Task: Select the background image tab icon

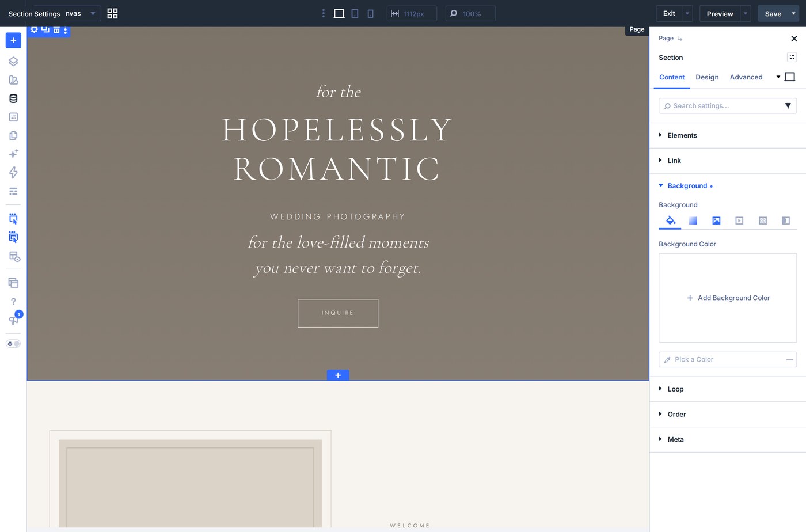Action: pos(716,221)
